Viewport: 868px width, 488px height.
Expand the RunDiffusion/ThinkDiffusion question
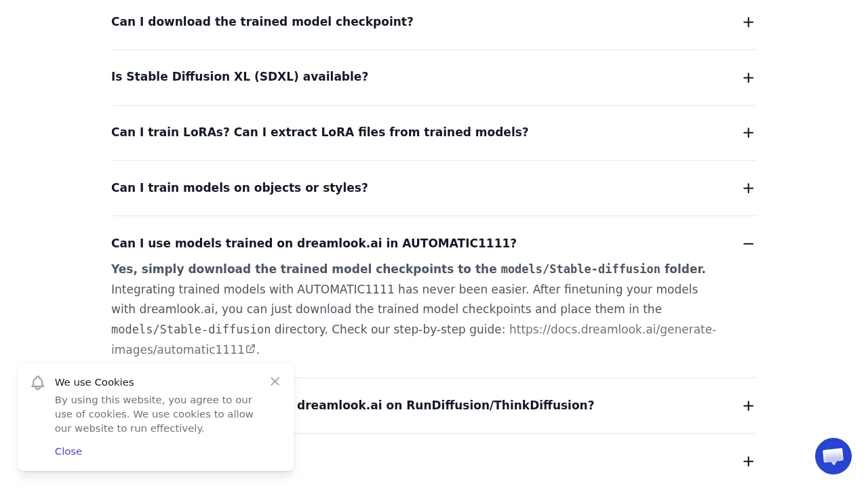click(x=748, y=405)
